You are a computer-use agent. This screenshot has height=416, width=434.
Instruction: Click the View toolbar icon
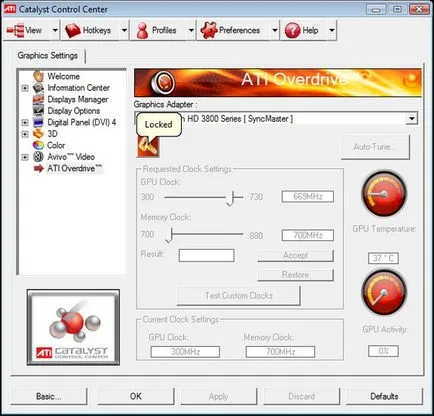point(15,30)
